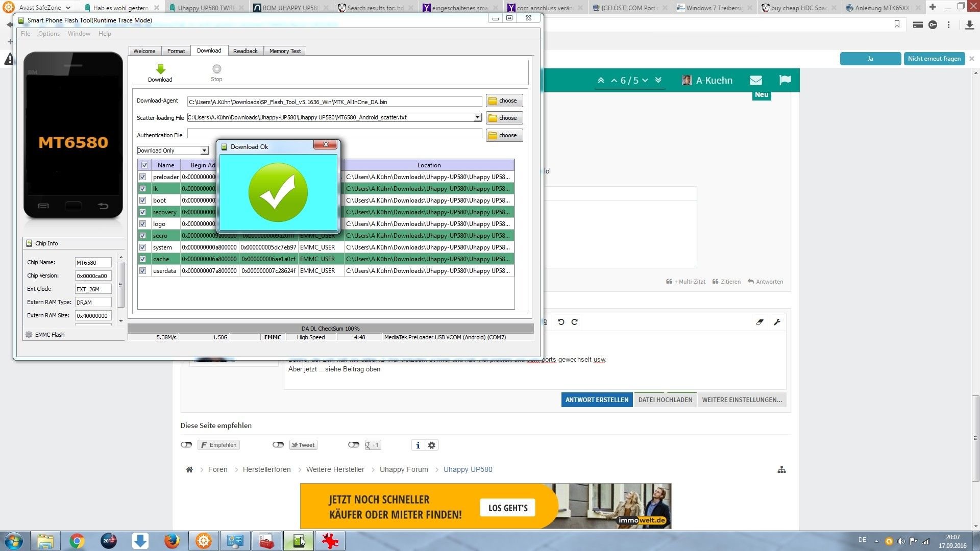Click the share info i icon
Viewport: 980px width, 551px height.
[x=418, y=445]
